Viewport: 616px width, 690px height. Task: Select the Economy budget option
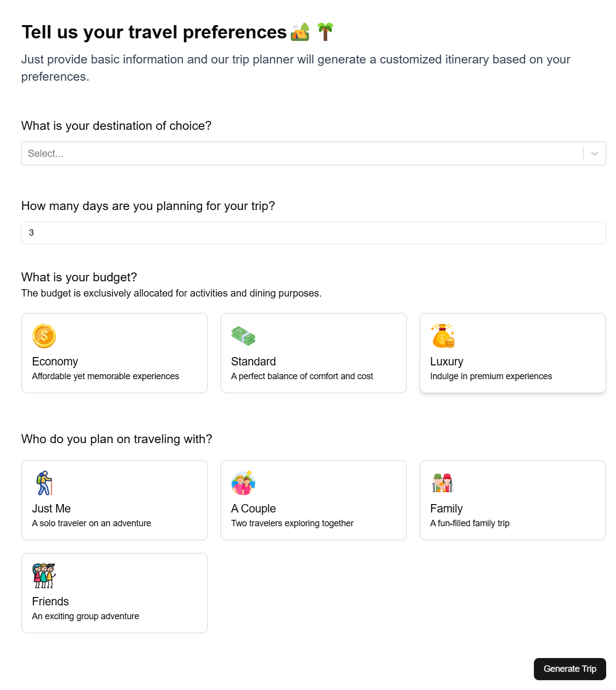click(114, 353)
